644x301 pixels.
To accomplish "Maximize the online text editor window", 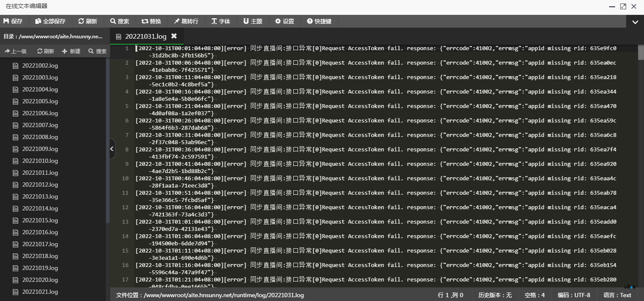I will [x=623, y=6].
